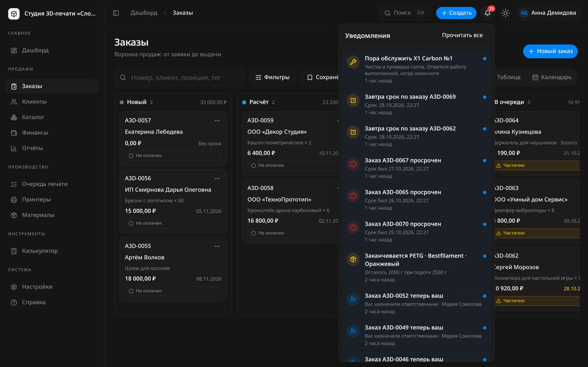Open the Фильтры panel
Viewport: 588px width, 367px height.
[x=272, y=77]
